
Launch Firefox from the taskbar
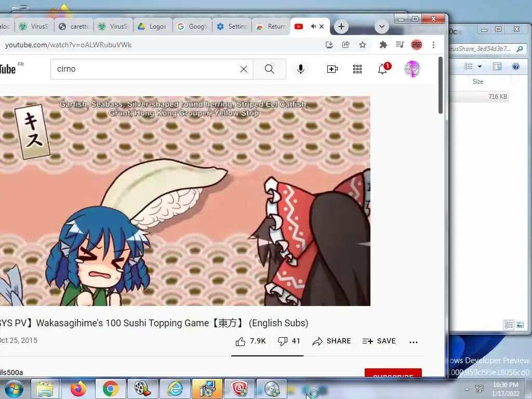tap(78, 389)
